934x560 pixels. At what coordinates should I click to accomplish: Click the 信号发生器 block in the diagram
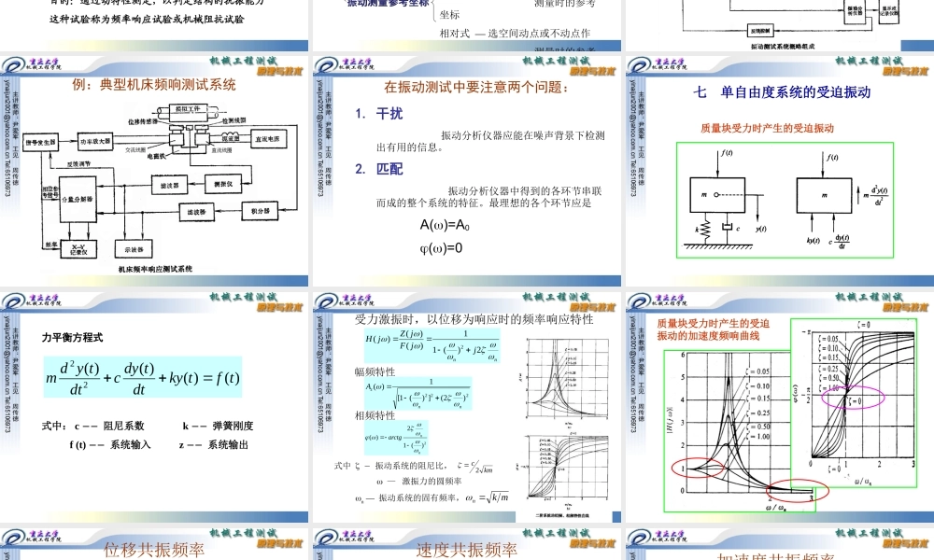(x=40, y=143)
